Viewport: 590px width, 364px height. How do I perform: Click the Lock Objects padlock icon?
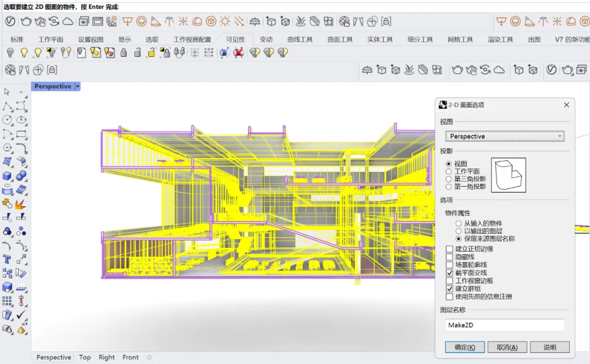[123, 52]
